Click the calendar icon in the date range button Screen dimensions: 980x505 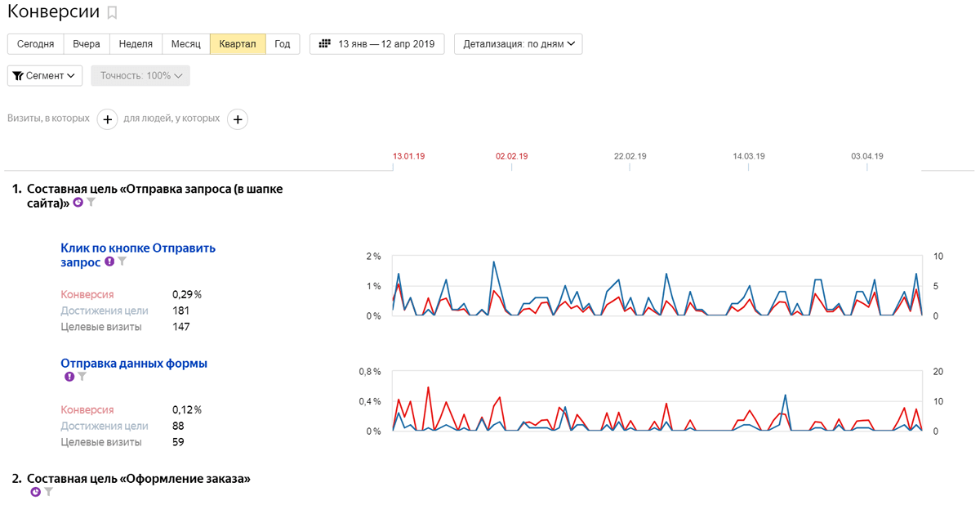coord(324,43)
